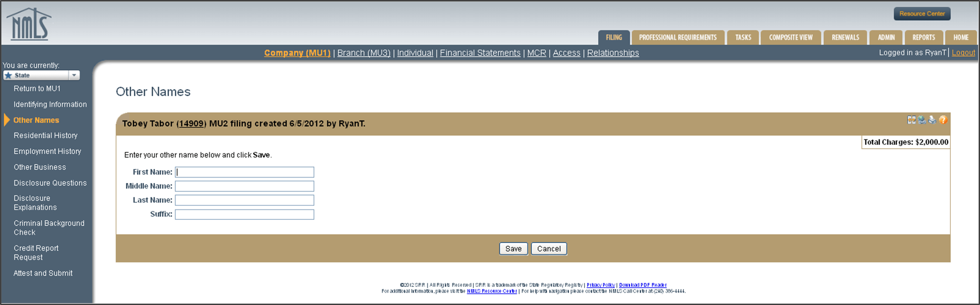The height and width of the screenshot is (305, 980).
Task: Go to the COMPOSITE VIEW tab
Action: 790,37
